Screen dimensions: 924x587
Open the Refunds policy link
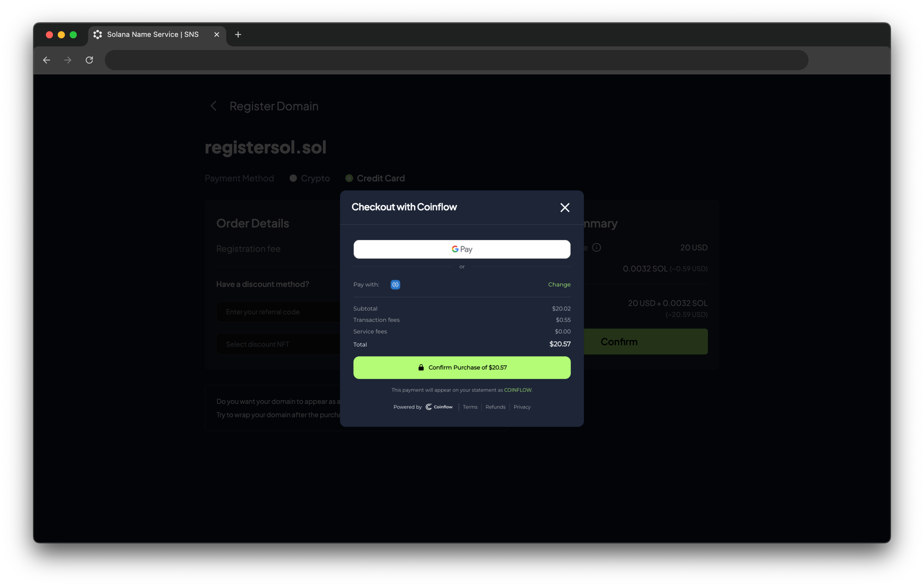[x=495, y=407]
